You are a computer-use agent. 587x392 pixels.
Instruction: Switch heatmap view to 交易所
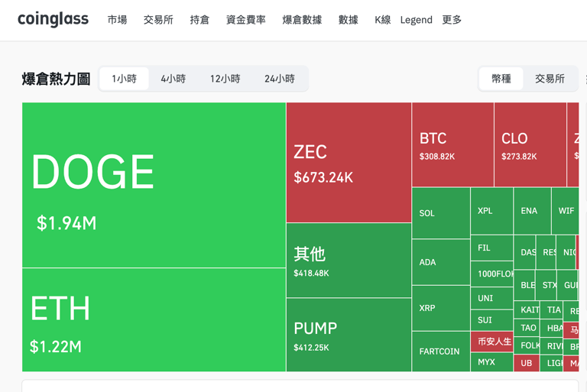click(x=550, y=79)
